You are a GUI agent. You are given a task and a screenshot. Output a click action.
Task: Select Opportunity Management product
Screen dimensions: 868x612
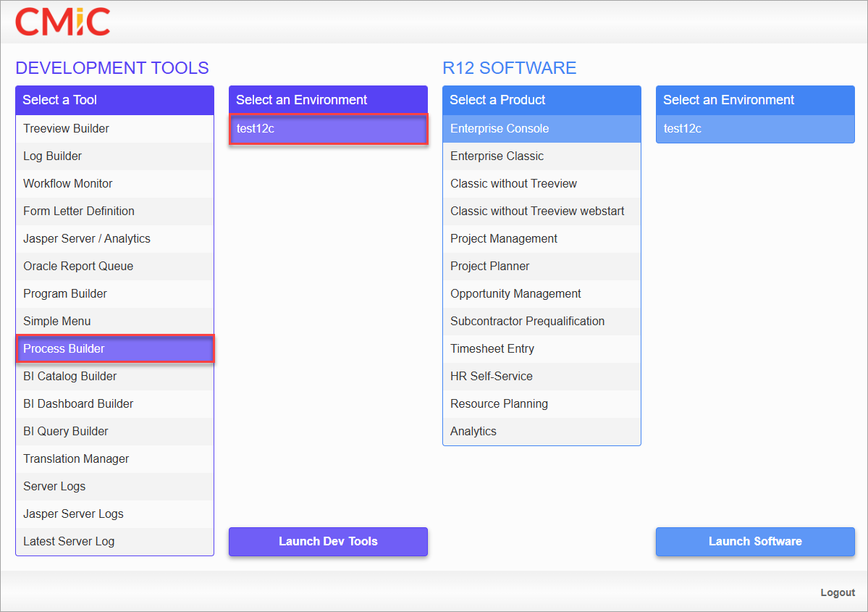(542, 294)
